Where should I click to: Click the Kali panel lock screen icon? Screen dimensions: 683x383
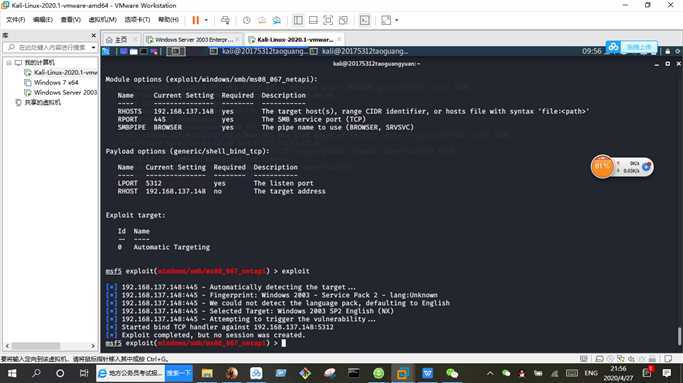click(x=668, y=51)
